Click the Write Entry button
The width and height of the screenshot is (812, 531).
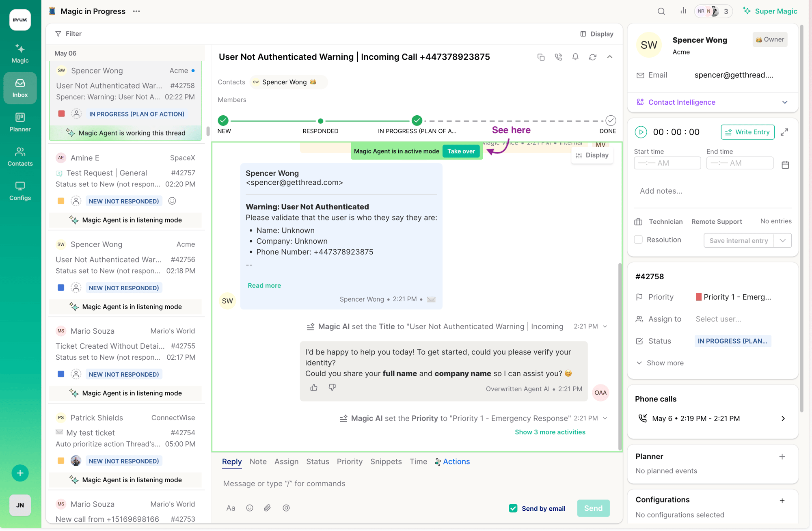(x=747, y=132)
